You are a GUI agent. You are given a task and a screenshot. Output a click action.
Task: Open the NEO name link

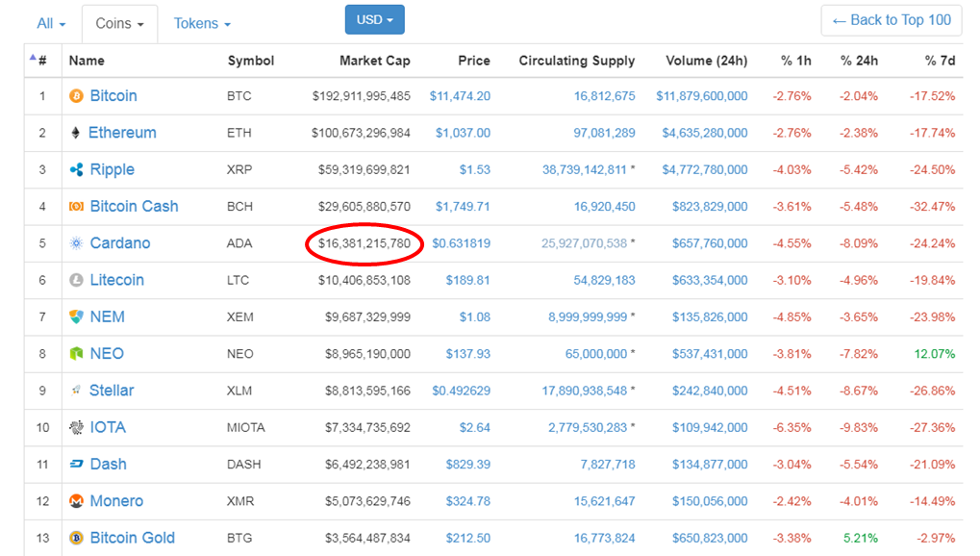[107, 353]
